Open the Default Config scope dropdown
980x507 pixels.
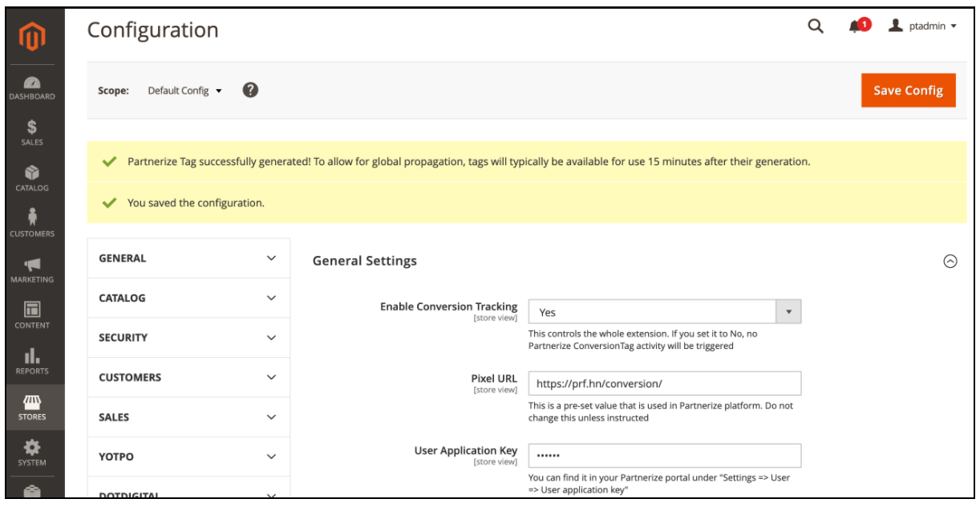(185, 91)
